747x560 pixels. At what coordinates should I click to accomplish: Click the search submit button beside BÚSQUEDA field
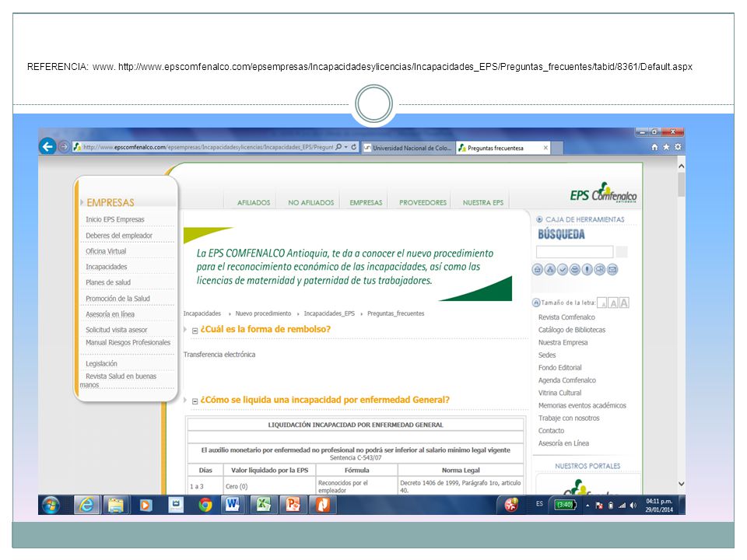pos(622,252)
